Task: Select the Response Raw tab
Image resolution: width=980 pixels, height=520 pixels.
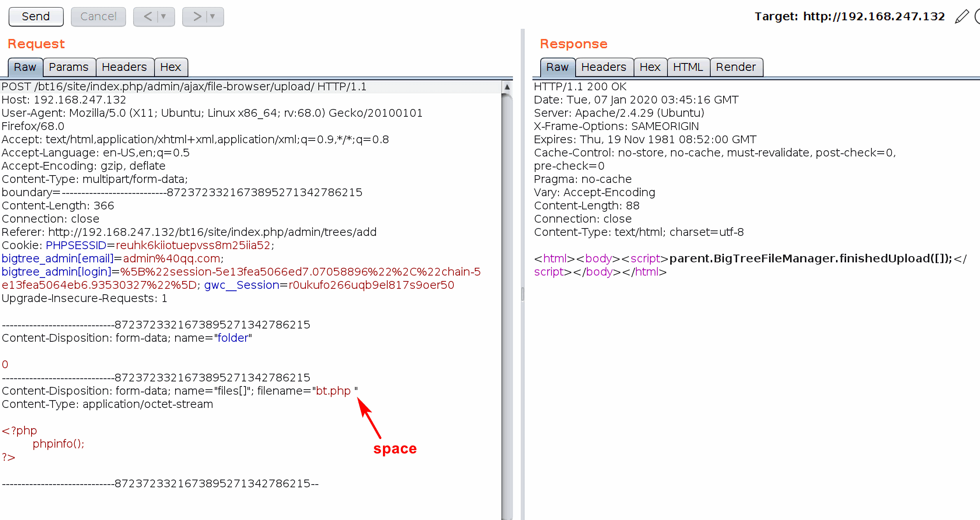Action: (x=557, y=67)
